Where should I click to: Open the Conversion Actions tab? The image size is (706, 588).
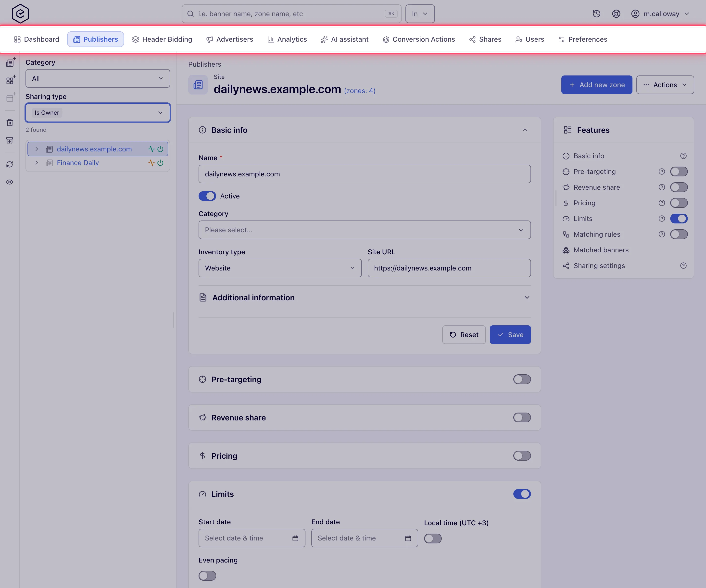tap(418, 39)
